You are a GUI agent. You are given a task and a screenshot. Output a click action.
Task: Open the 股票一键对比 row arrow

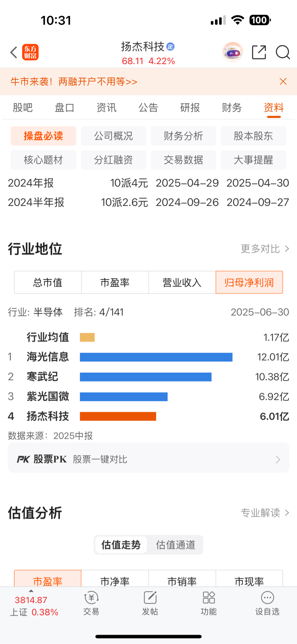pos(278,460)
